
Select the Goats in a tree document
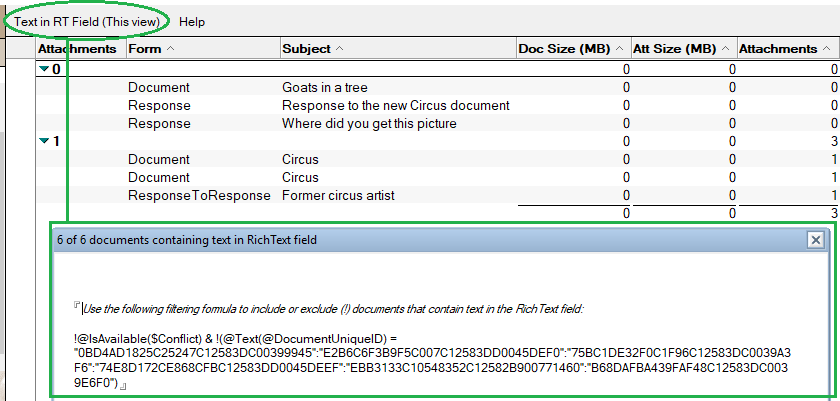pos(438,87)
